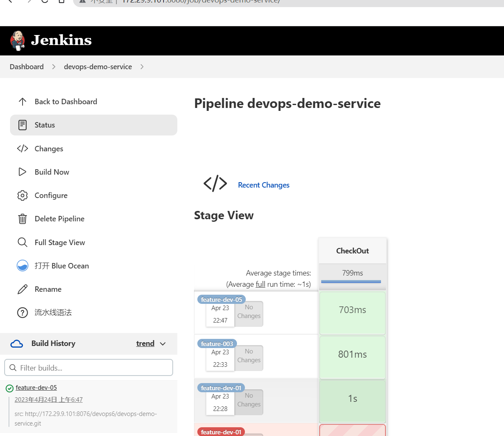Click the Blue Ocean icon
The width and height of the screenshot is (504, 436).
click(23, 266)
